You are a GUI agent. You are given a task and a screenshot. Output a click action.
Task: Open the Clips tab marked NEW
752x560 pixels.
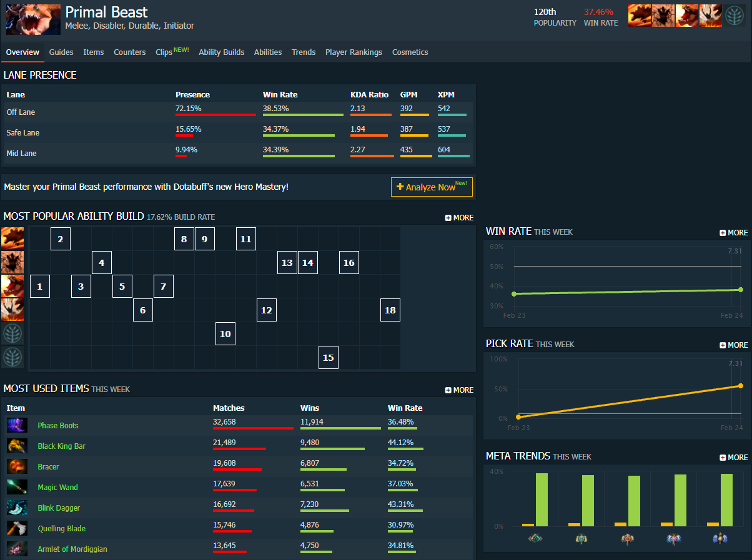tap(172, 52)
